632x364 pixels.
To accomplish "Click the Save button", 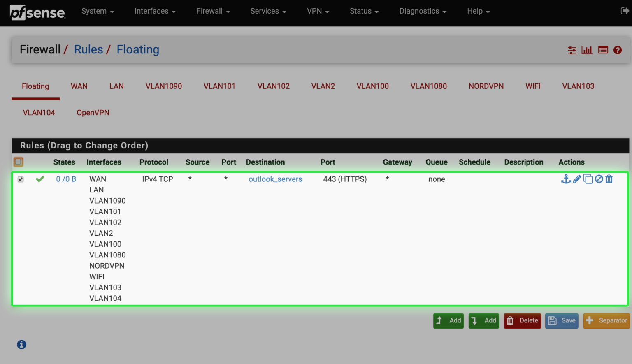I will [x=562, y=321].
